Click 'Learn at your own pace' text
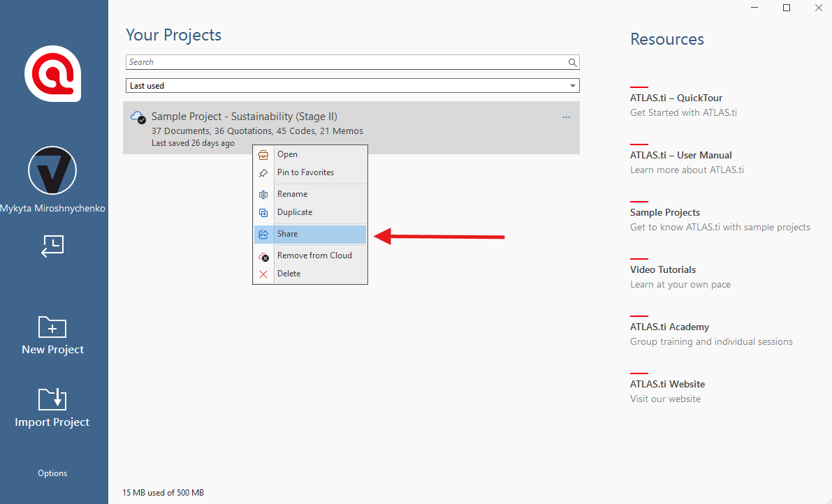 pos(680,285)
